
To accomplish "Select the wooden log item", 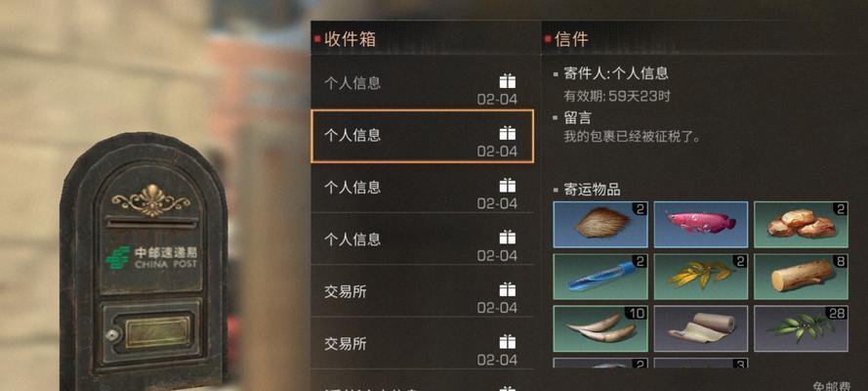I will [x=801, y=277].
